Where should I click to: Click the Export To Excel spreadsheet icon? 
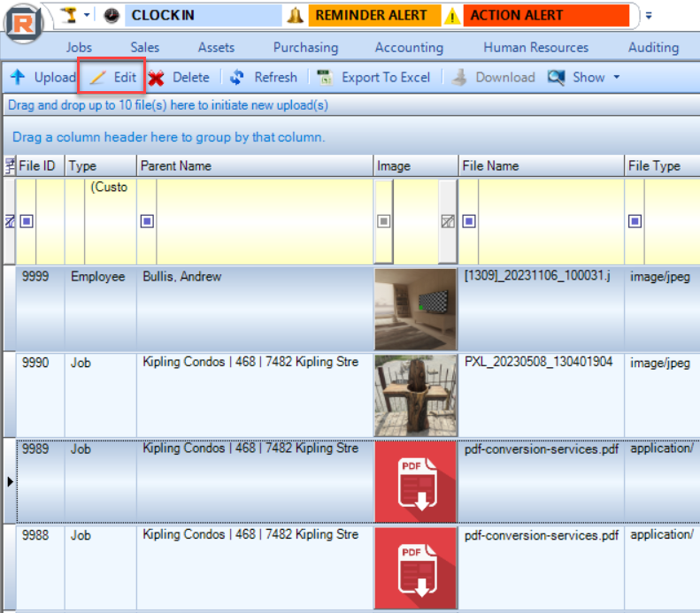click(x=325, y=77)
